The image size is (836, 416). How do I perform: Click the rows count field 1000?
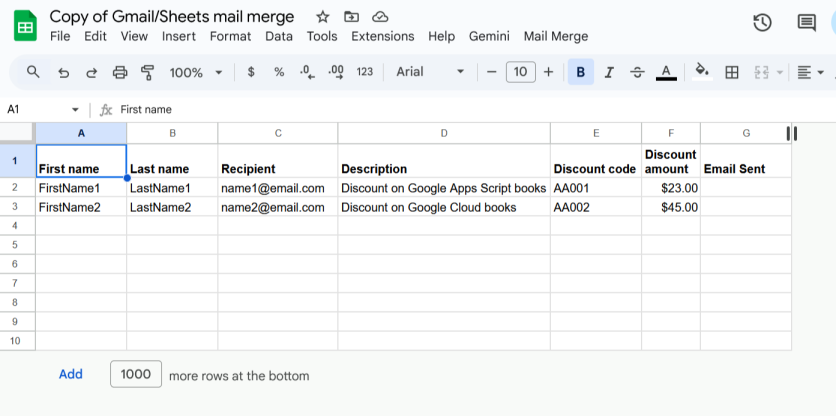coord(136,374)
